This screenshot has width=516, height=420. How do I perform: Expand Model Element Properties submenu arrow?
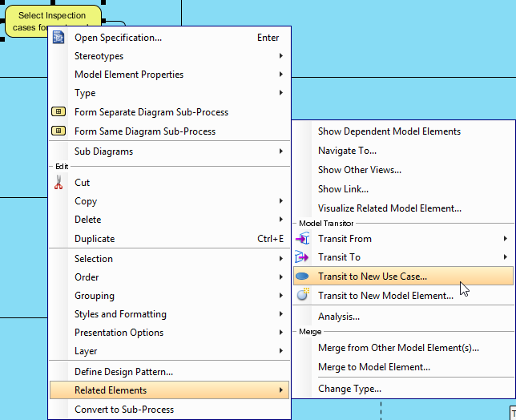pos(281,74)
